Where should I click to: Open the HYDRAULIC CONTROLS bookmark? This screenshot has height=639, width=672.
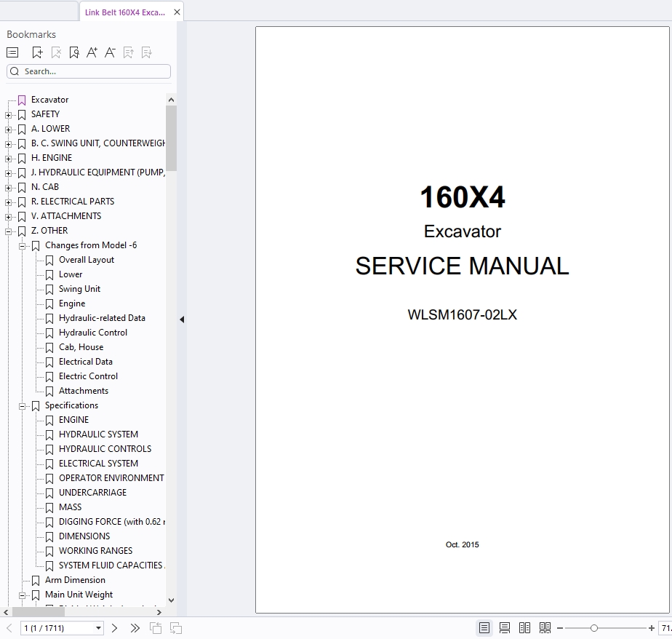(105, 449)
